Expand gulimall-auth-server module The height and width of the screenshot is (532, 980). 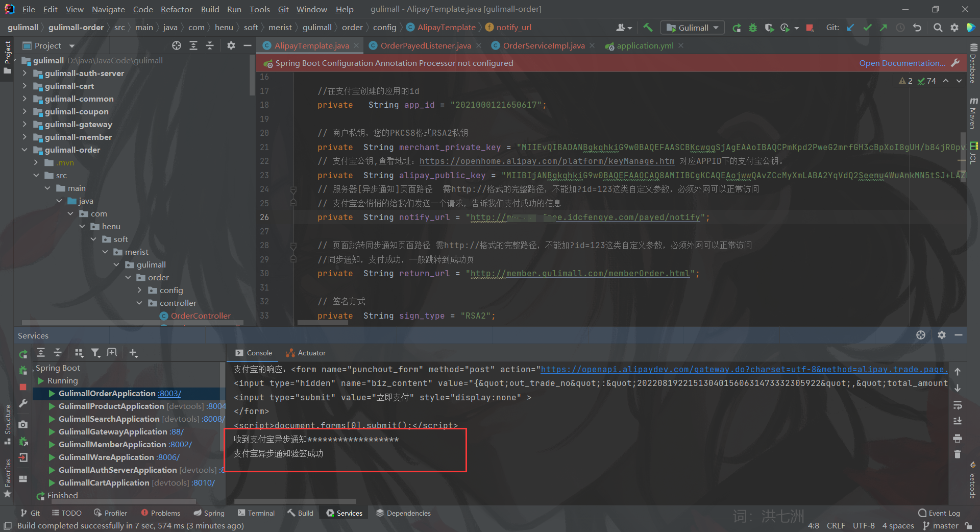[24, 73]
